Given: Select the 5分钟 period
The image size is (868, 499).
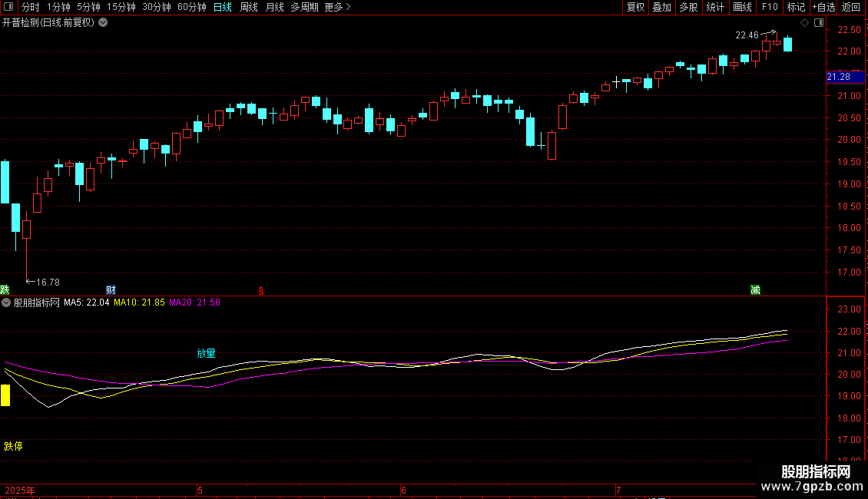Looking at the screenshot, I should (88, 7).
